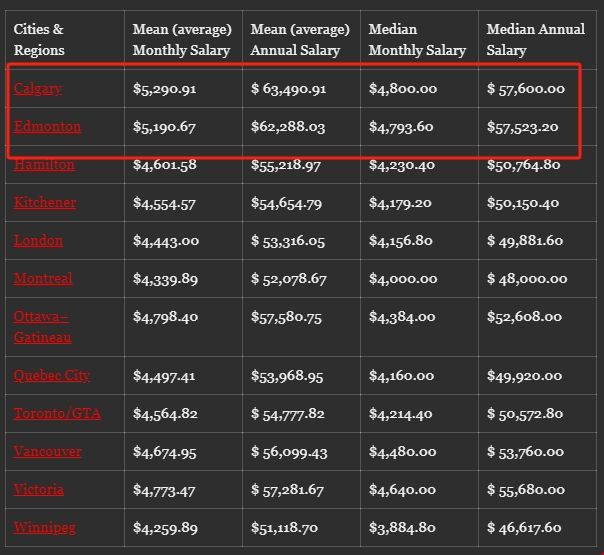Image resolution: width=604 pixels, height=555 pixels.
Task: Open the Calgary city link
Action: tap(38, 89)
